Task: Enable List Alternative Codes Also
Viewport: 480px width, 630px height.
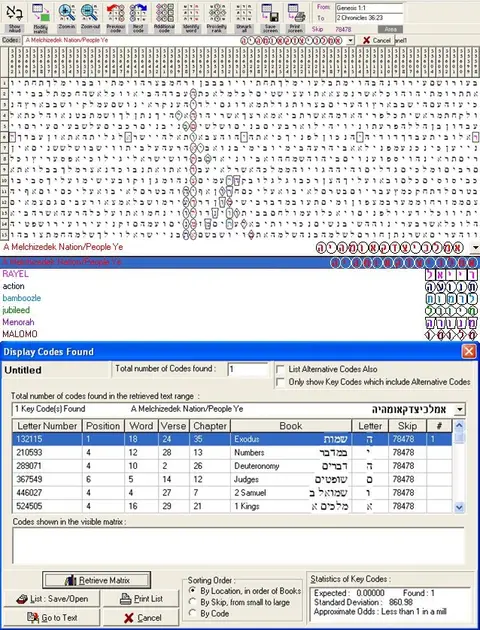Action: tap(280, 369)
